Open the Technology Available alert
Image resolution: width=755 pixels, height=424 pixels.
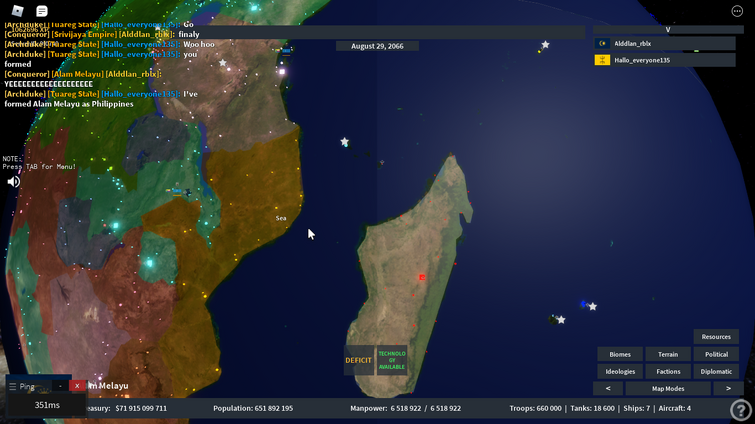point(392,360)
